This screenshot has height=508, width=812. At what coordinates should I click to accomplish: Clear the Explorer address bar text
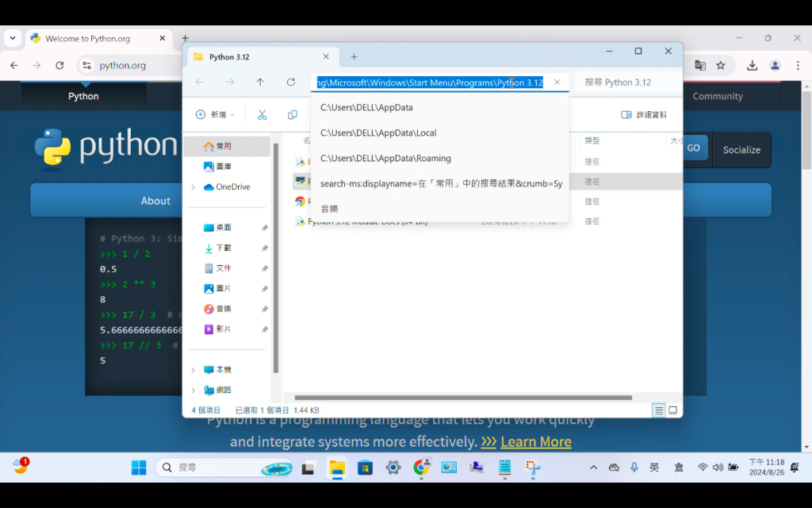(557, 82)
